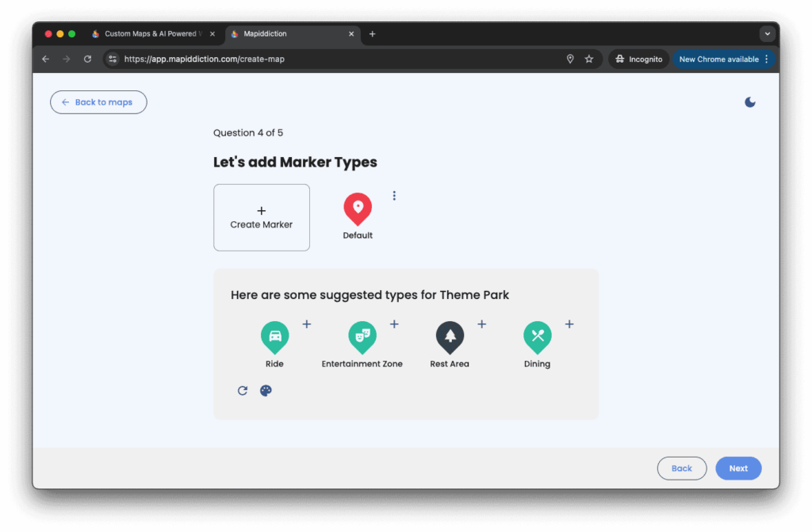Add the Rest Area suggested type
812x532 pixels.
(x=481, y=324)
